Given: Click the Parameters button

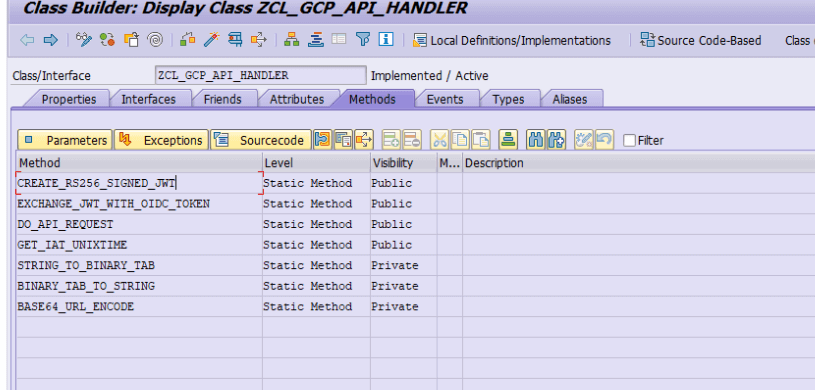Looking at the screenshot, I should tap(65, 140).
